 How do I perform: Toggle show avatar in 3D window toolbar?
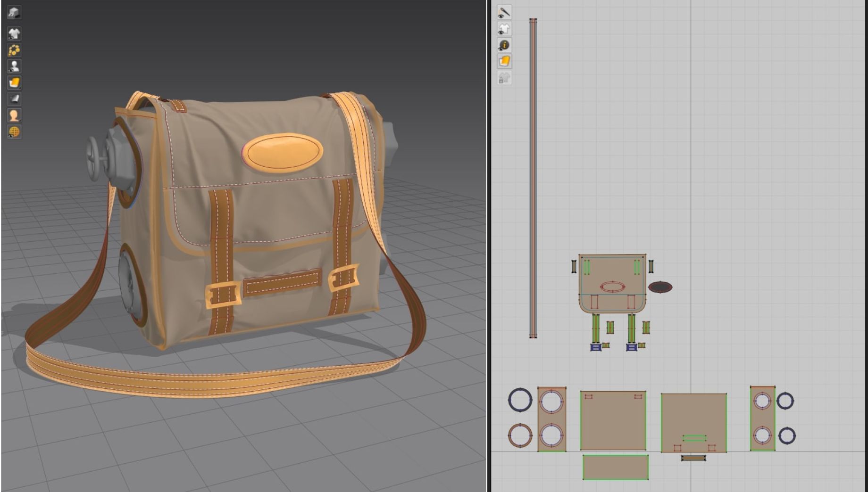pos(14,66)
